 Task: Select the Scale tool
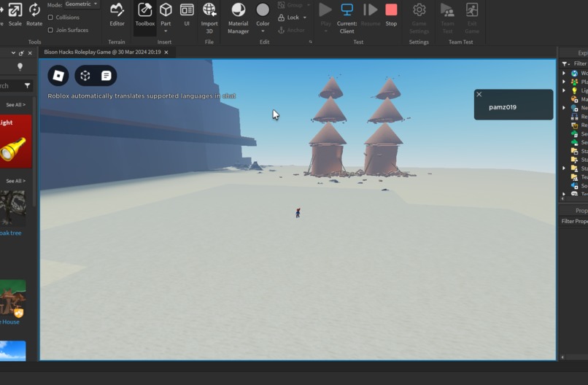click(x=15, y=15)
